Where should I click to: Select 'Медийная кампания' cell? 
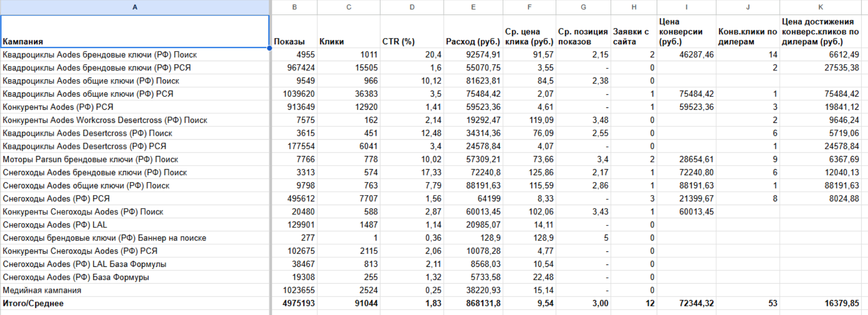pyautogui.click(x=135, y=290)
